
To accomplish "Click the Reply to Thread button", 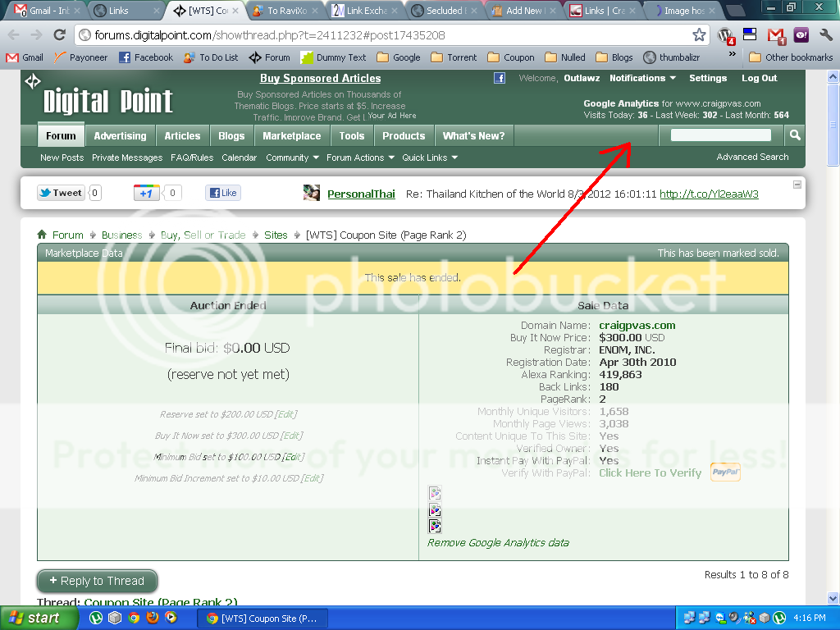I will (x=97, y=581).
